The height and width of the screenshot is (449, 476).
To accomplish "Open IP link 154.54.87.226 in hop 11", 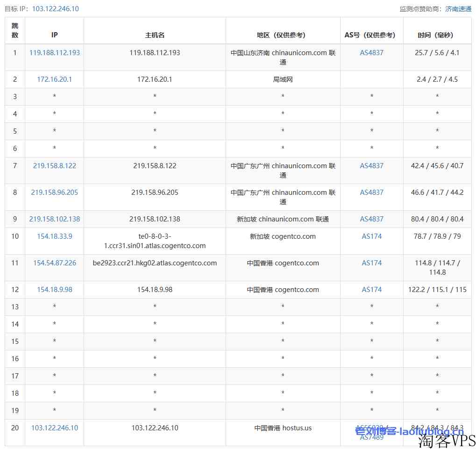I will [55, 263].
